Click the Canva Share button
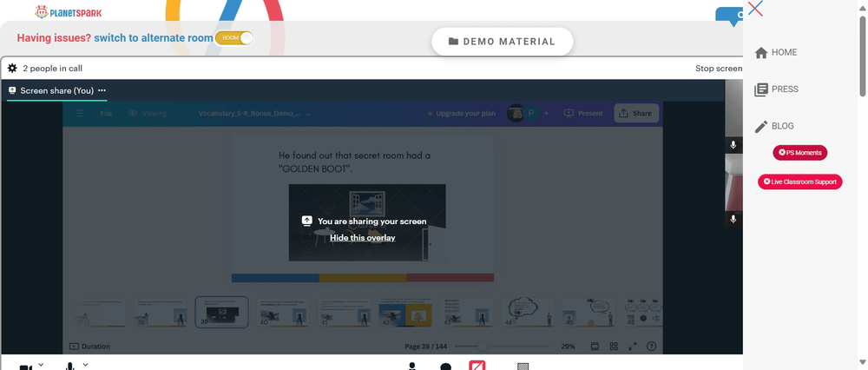 coord(636,113)
